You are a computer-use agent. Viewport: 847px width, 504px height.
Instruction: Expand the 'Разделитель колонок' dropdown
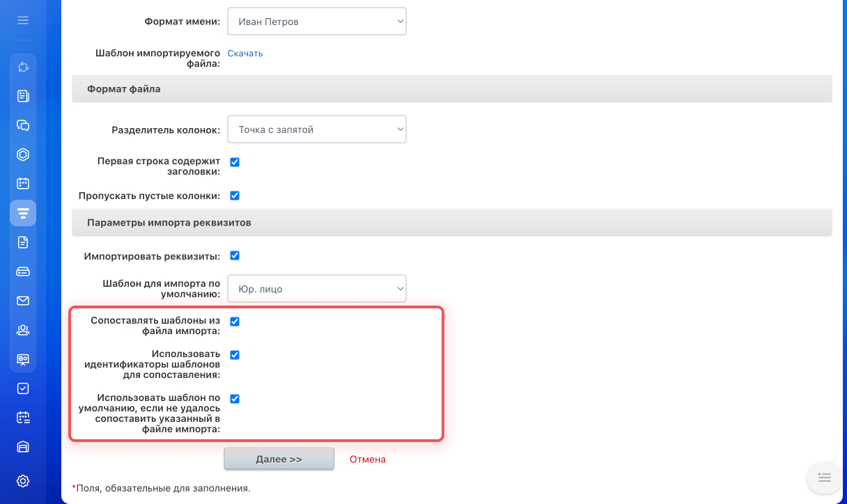coord(317,129)
